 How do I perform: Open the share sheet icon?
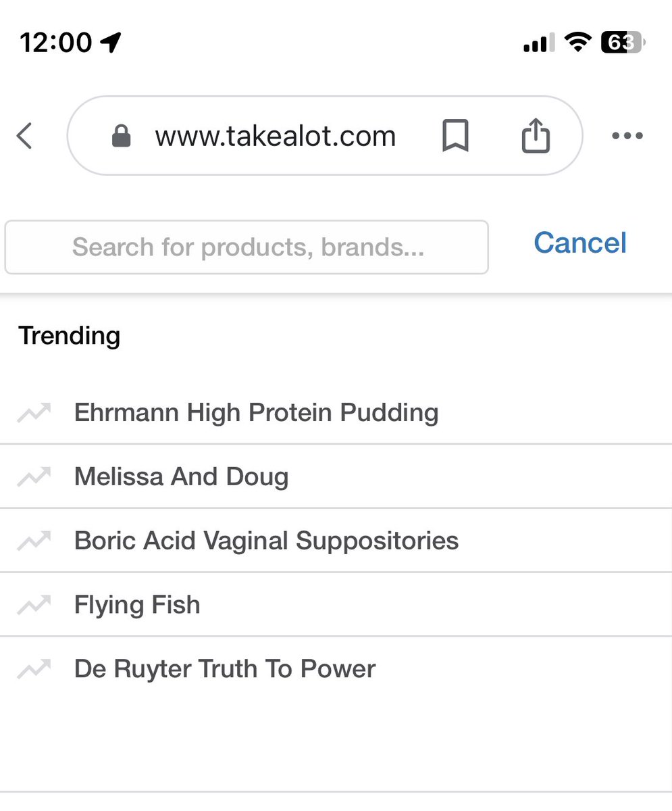point(536,135)
